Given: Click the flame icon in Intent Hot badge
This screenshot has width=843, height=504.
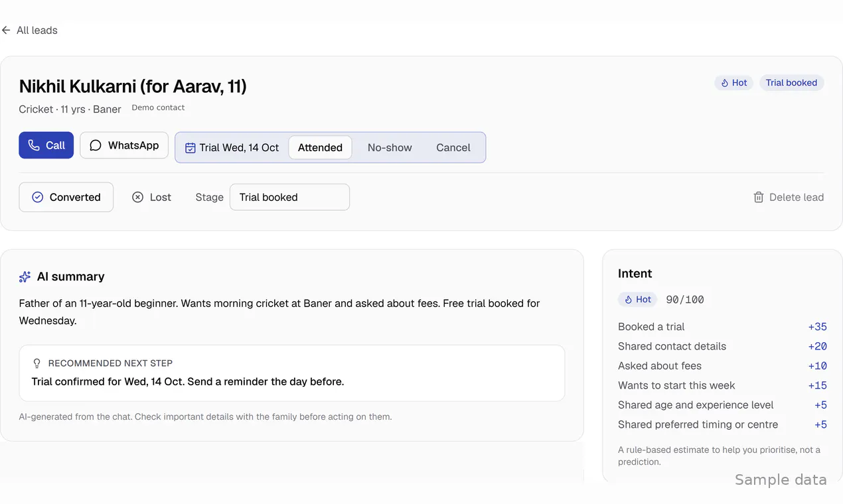Looking at the screenshot, I should 628,300.
